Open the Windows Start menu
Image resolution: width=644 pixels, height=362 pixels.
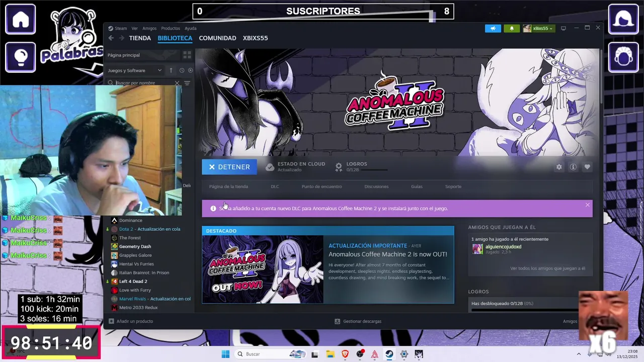[x=225, y=354]
